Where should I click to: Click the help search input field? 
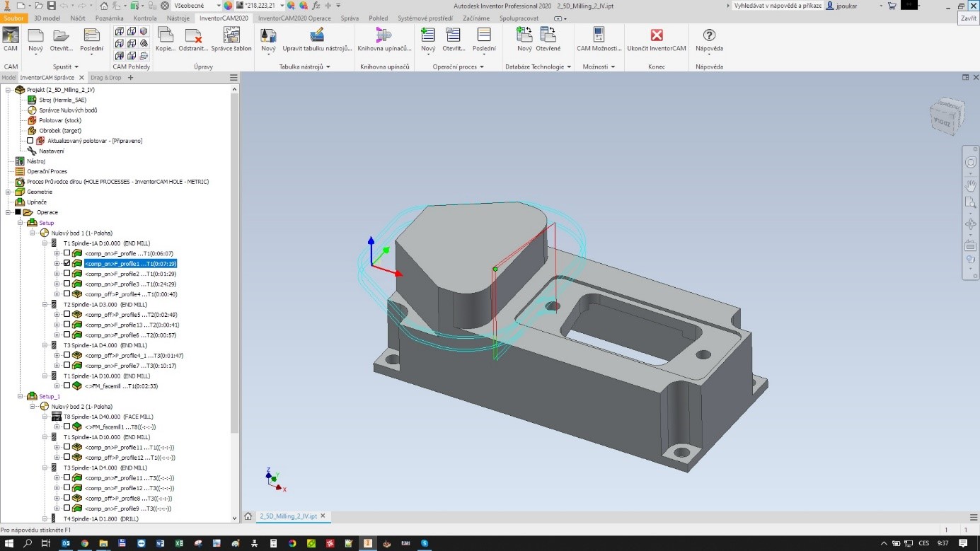777,6
